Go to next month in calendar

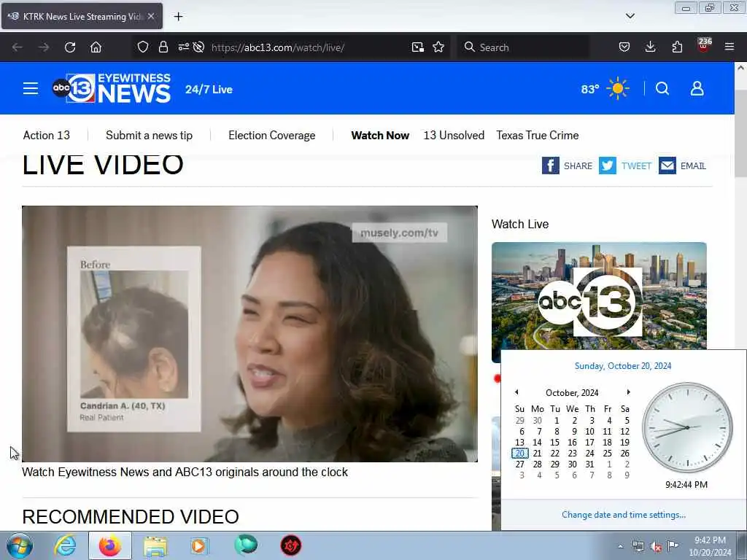[628, 392]
